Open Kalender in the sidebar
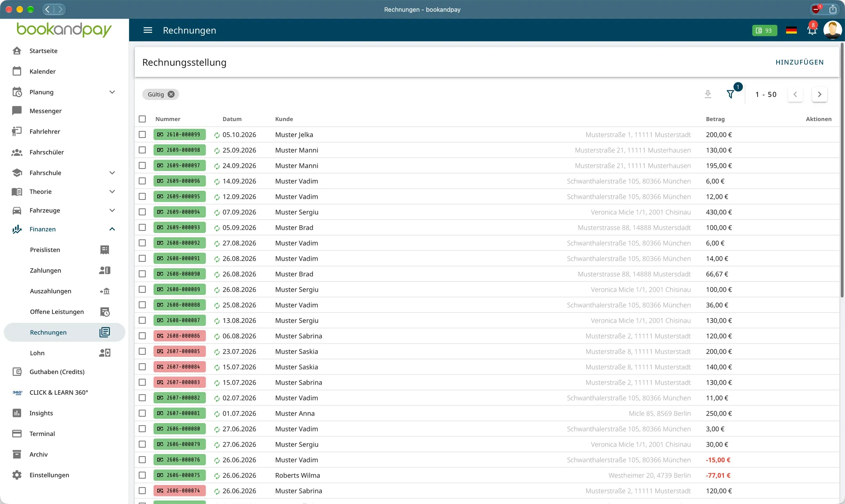Viewport: 845px width, 504px height. pyautogui.click(x=64, y=71)
